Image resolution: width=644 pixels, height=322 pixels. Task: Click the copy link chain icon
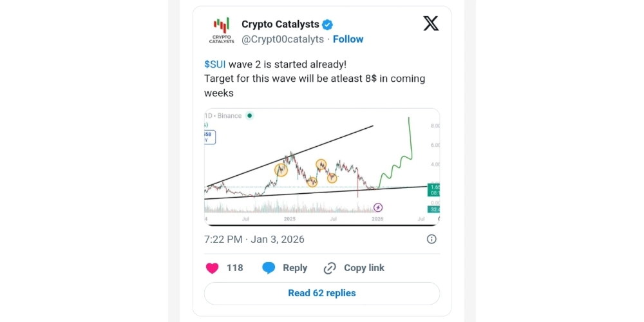pyautogui.click(x=330, y=268)
